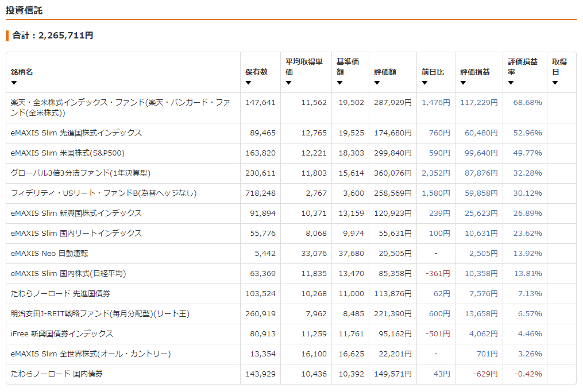Sort by 評価損益 arrow

tap(464, 83)
